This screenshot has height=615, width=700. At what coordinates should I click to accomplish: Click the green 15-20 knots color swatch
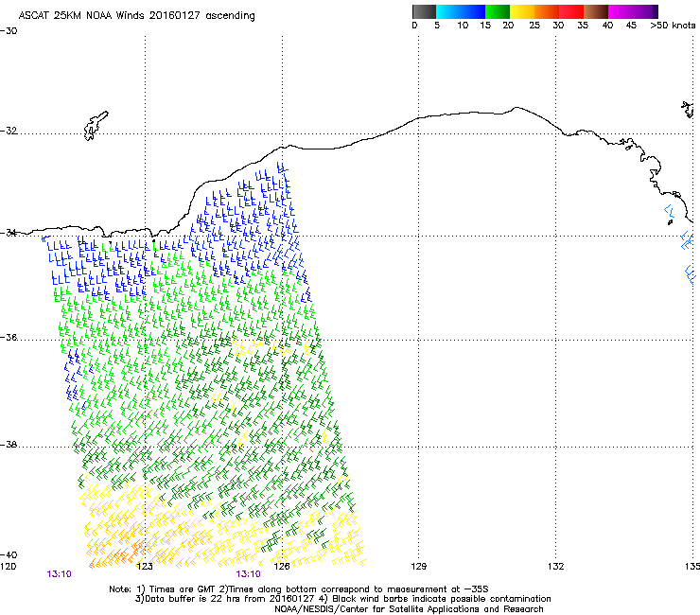498,11
